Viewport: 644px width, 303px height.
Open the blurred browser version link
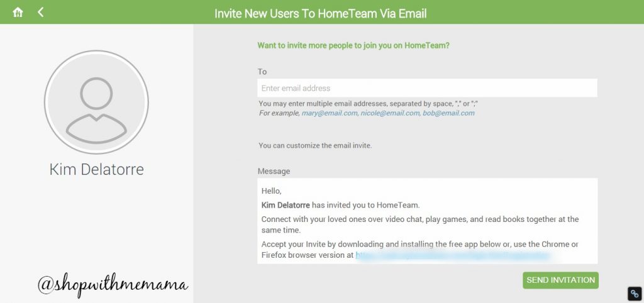click(x=453, y=255)
